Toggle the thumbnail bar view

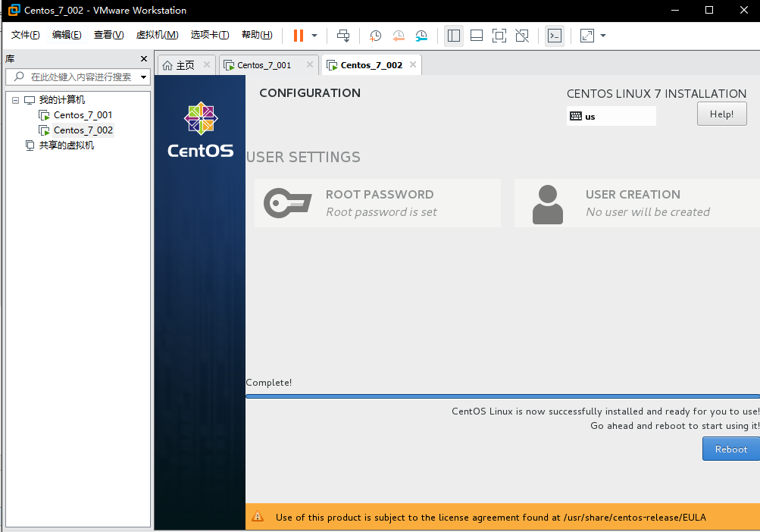click(477, 36)
